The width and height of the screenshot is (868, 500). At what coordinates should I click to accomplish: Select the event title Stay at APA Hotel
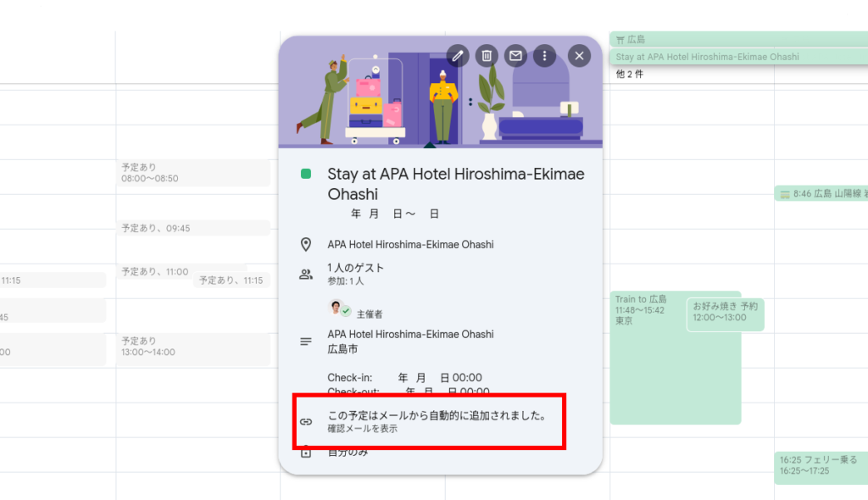[x=455, y=184]
